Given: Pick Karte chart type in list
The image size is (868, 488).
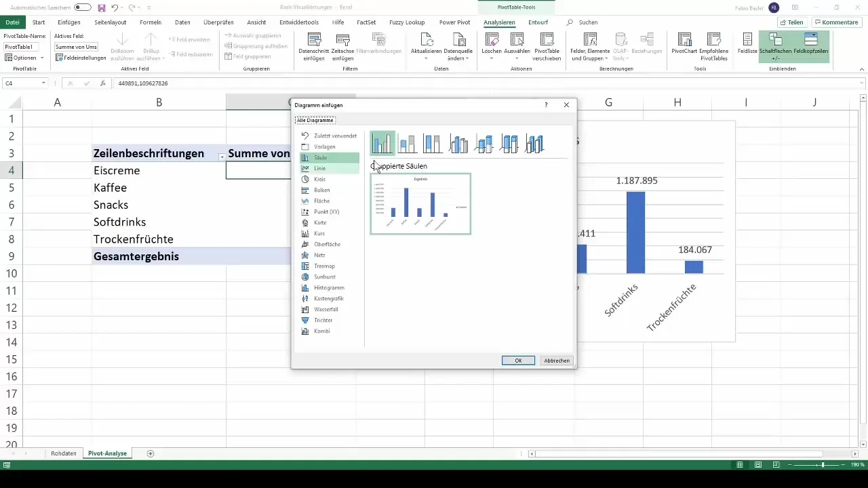Looking at the screenshot, I should click(x=329, y=222).
